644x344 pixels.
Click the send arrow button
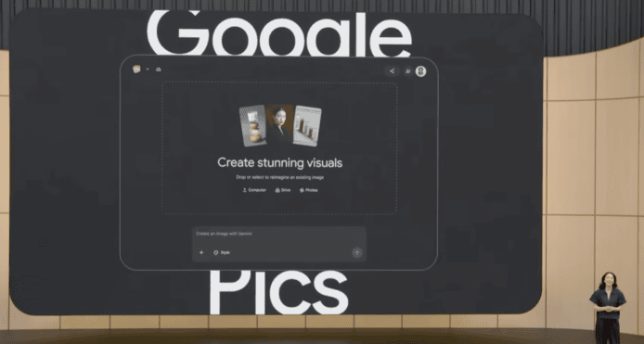(357, 252)
